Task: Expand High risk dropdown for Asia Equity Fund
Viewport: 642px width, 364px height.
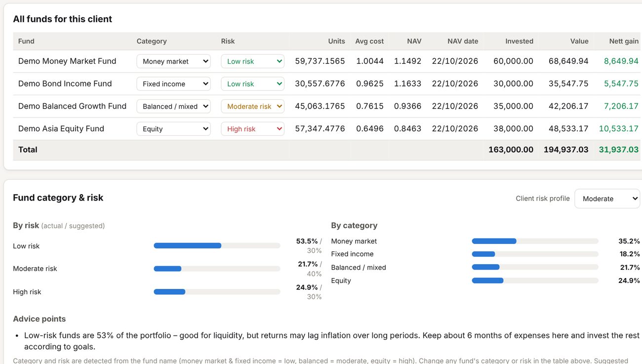Action: [x=252, y=129]
